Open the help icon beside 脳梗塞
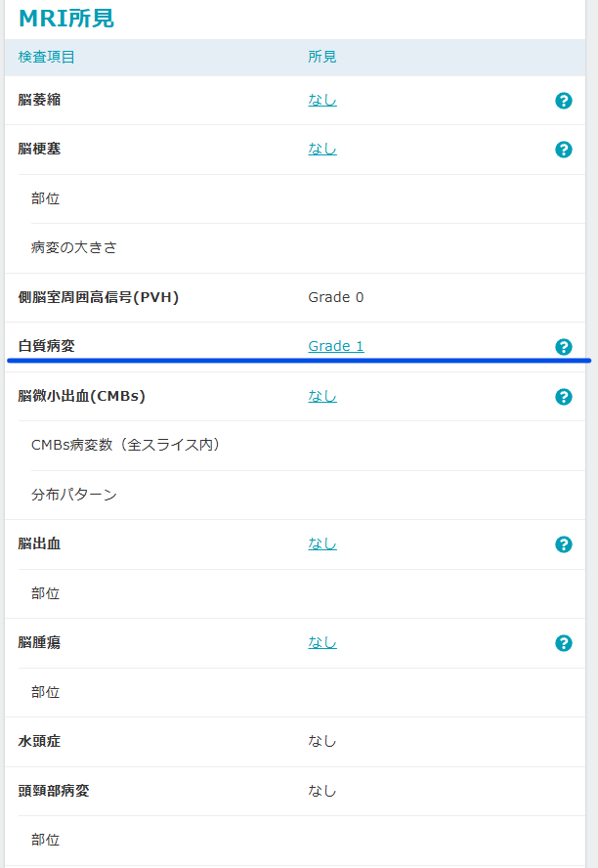Viewport: 598px width, 868px height. pyautogui.click(x=564, y=150)
